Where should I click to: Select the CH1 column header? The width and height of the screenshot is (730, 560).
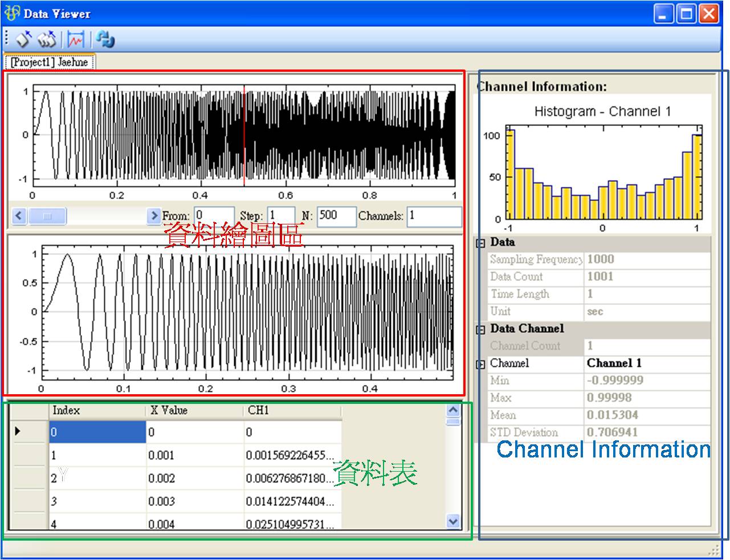(292, 410)
